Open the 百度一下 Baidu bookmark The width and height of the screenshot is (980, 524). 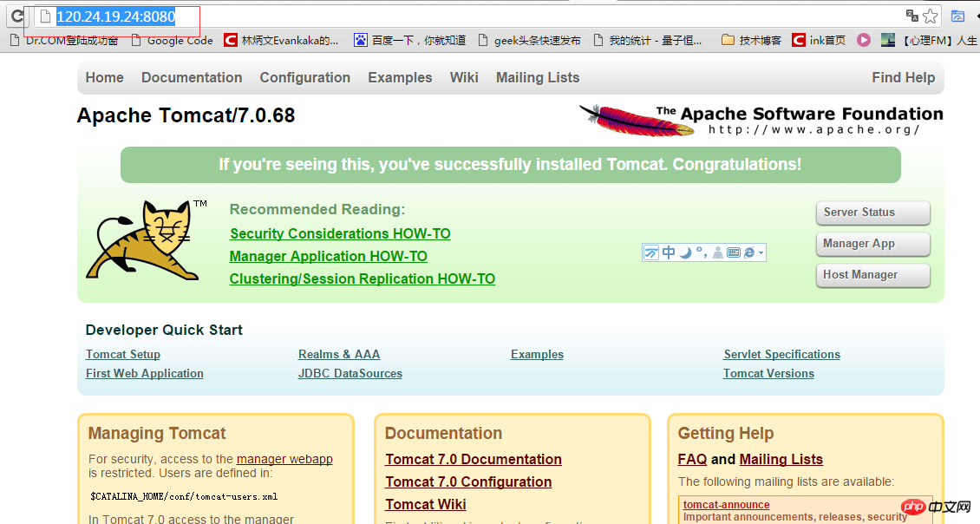410,41
